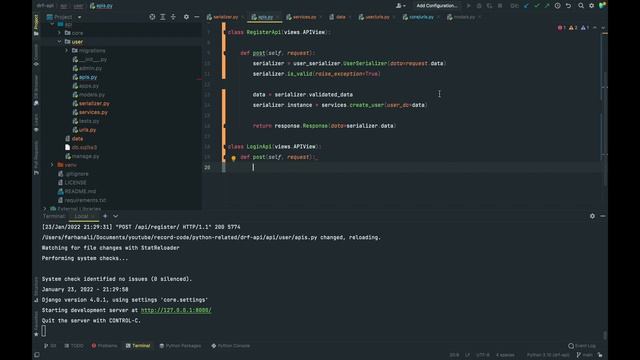Open the 127.0.0.1:8000 server link
This screenshot has width=640, height=360.
click(x=176, y=310)
